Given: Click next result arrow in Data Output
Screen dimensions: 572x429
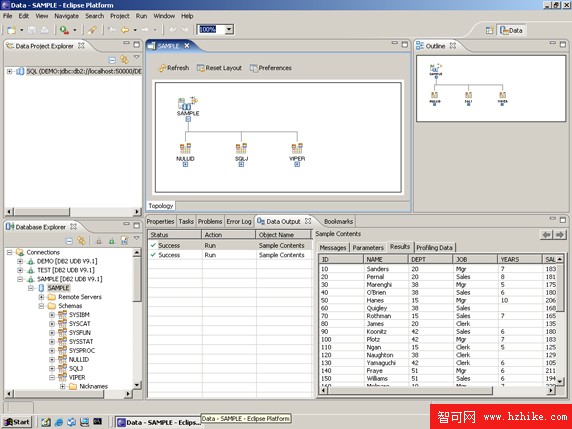Looking at the screenshot, I should (560, 235).
